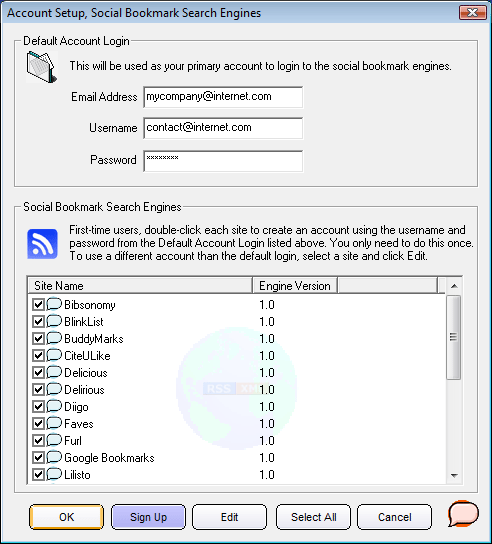
Task: Click the blue RSS feed icon
Action: point(42,244)
